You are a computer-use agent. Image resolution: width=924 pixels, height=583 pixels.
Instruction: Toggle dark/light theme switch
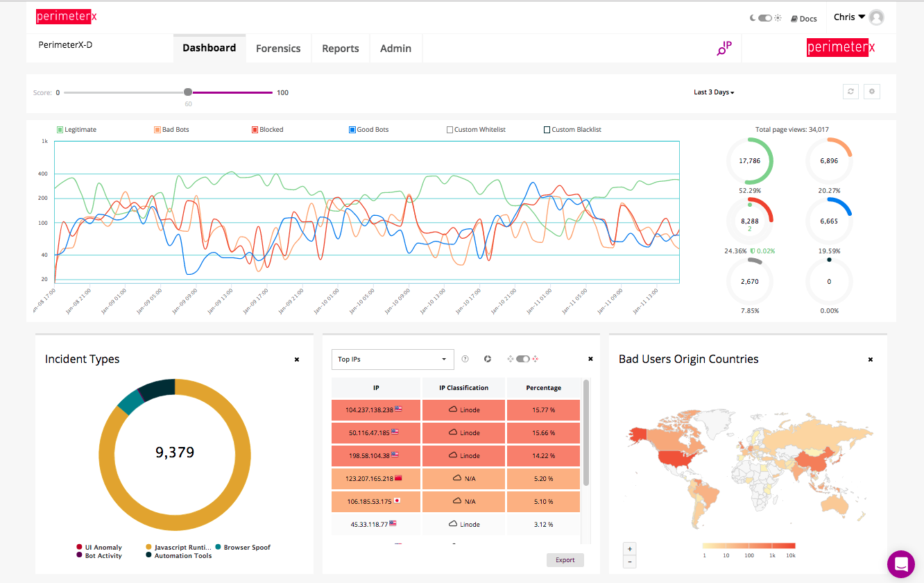(x=765, y=18)
